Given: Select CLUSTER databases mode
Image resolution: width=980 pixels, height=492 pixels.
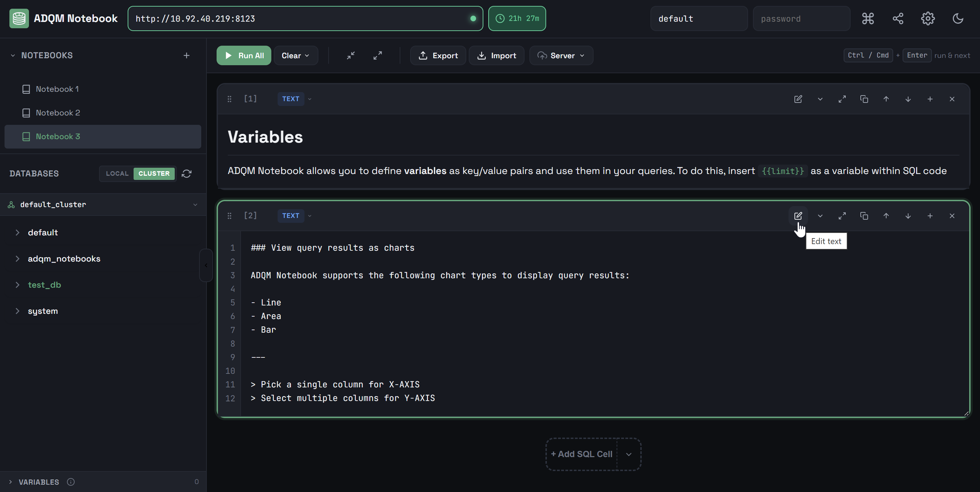Looking at the screenshot, I should 154,173.
